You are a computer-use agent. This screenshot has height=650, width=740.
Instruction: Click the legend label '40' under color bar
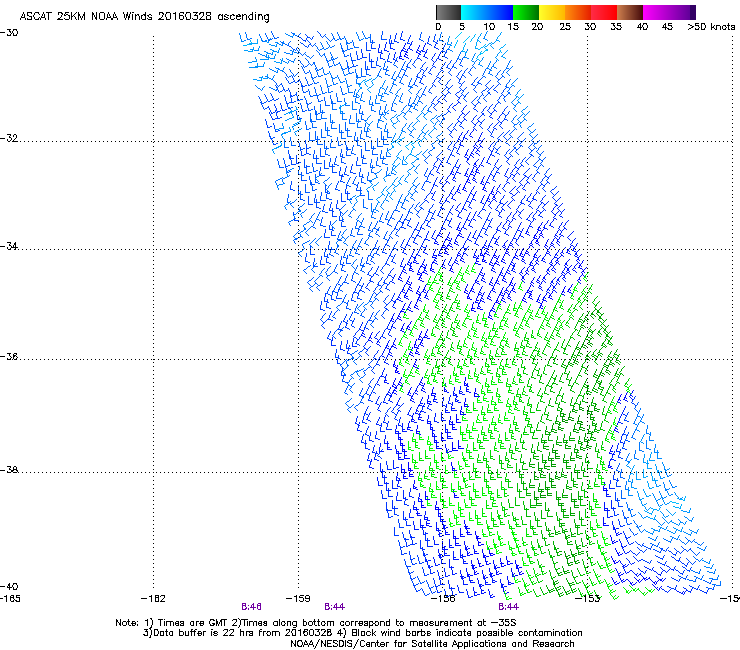point(642,27)
